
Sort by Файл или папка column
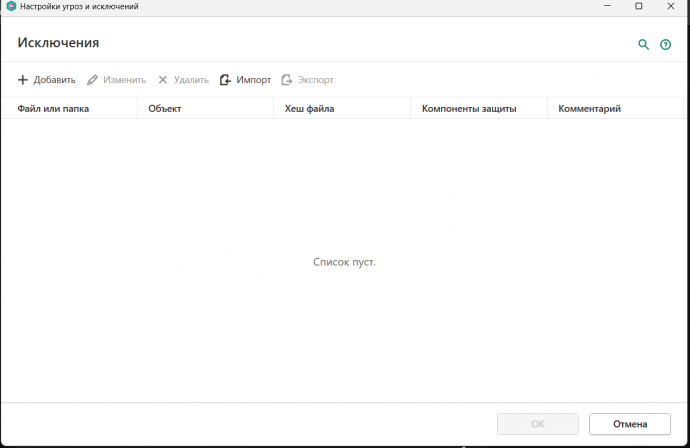[53, 108]
